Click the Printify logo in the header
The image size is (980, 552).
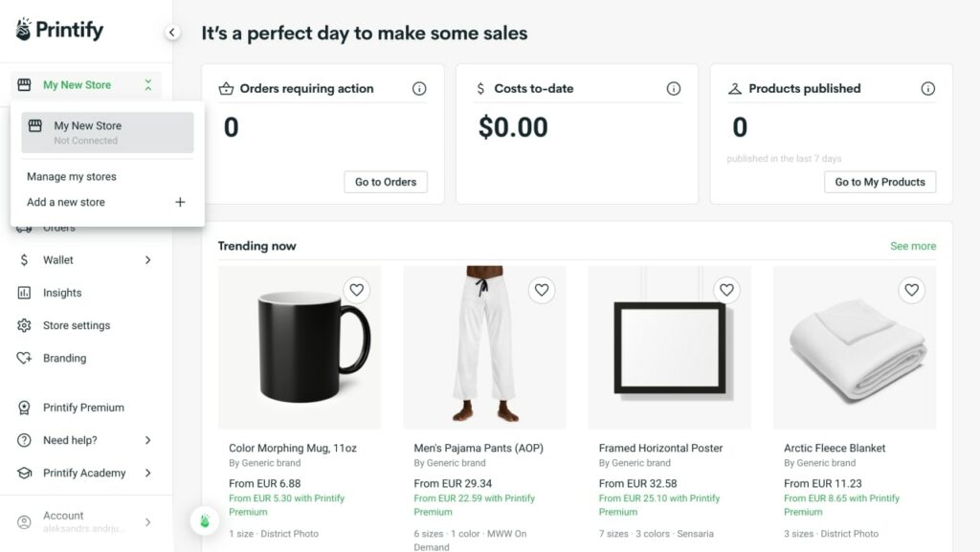[x=59, y=30]
